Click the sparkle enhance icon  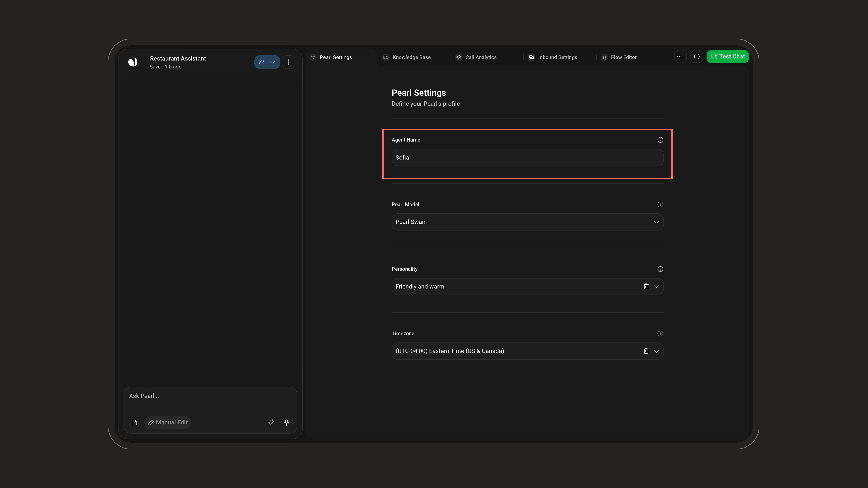271,422
